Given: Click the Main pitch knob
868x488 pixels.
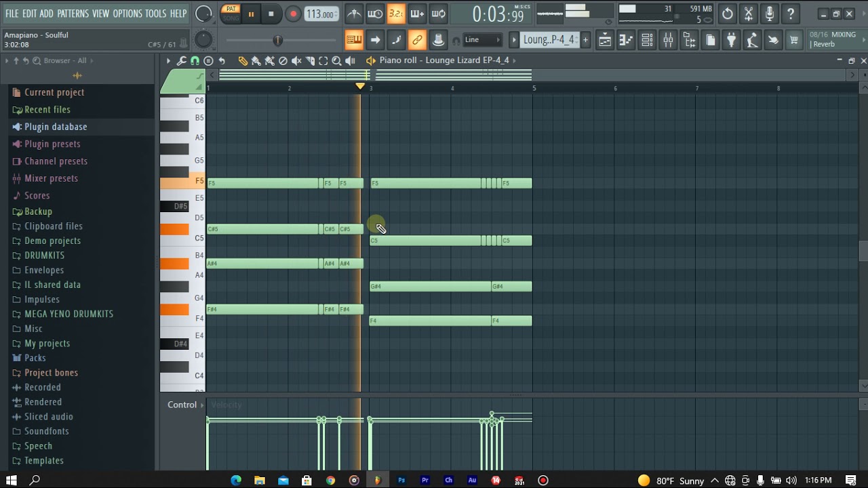Looking at the screenshot, I should pyautogui.click(x=203, y=40).
